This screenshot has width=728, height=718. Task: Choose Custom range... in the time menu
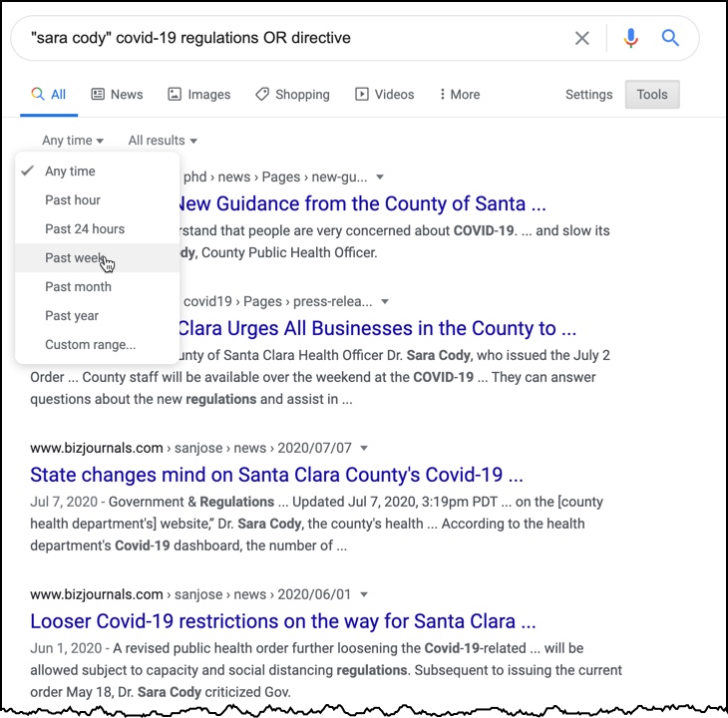(98, 344)
